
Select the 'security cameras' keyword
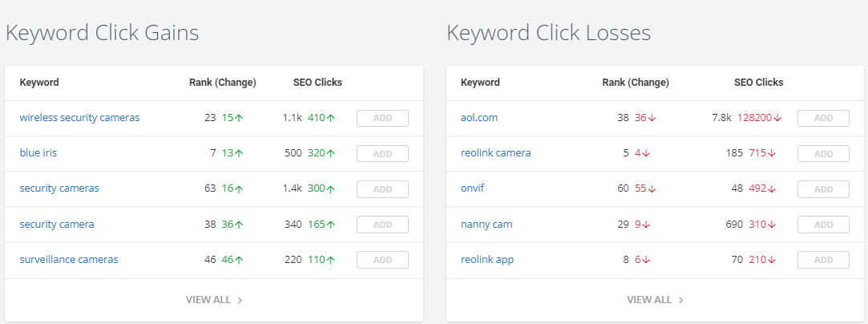59,188
